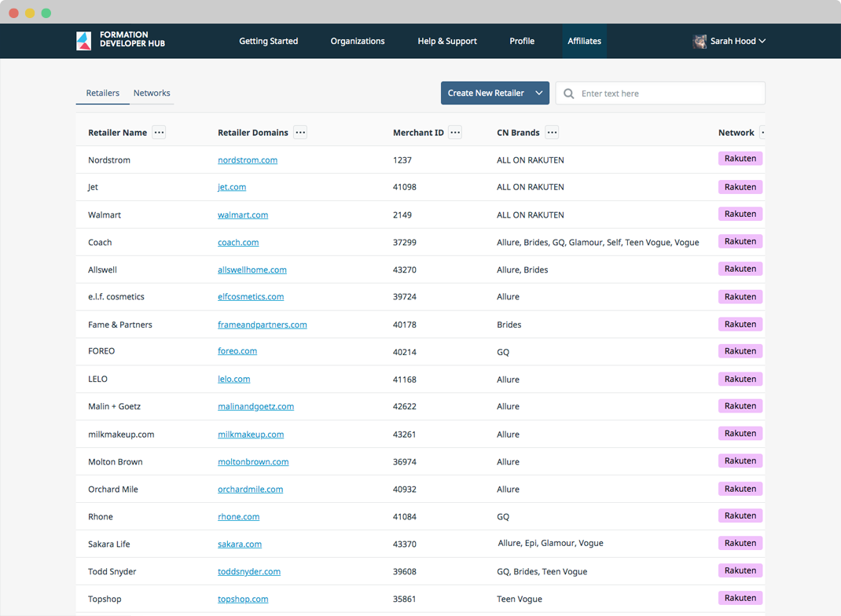Open the toddsnyder.com link
This screenshot has width=841, height=616.
coord(249,571)
